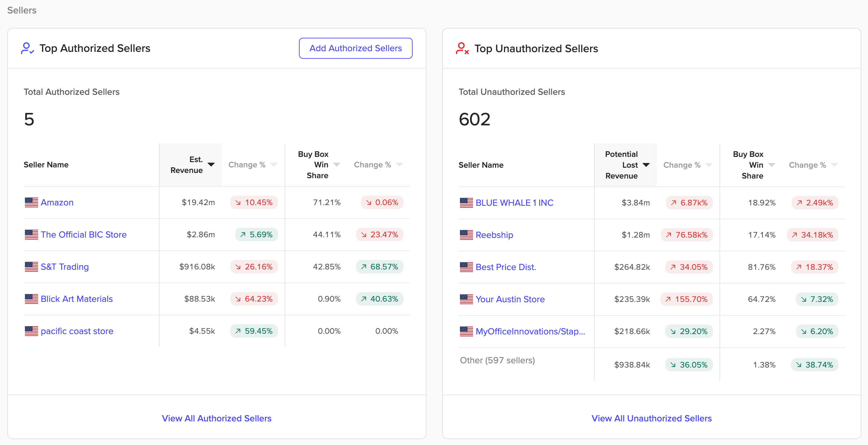868x445 pixels.
Task: Click the flag icon next to Reebship
Action: point(466,235)
